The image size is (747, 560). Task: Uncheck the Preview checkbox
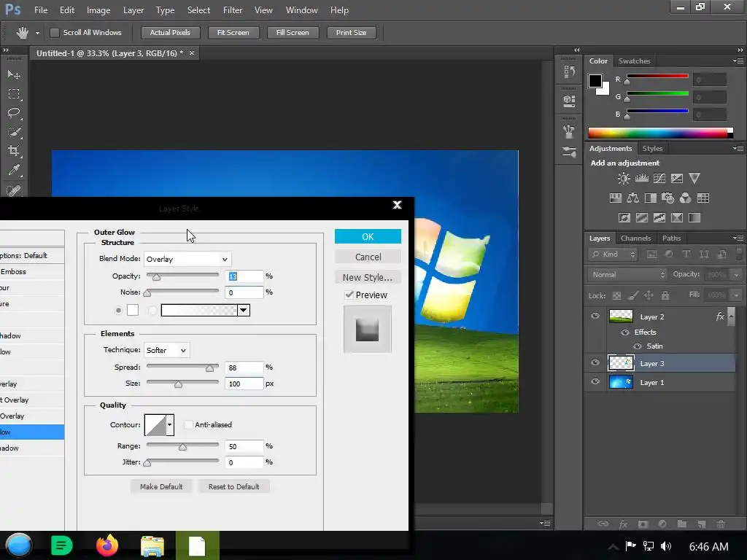pyautogui.click(x=349, y=295)
